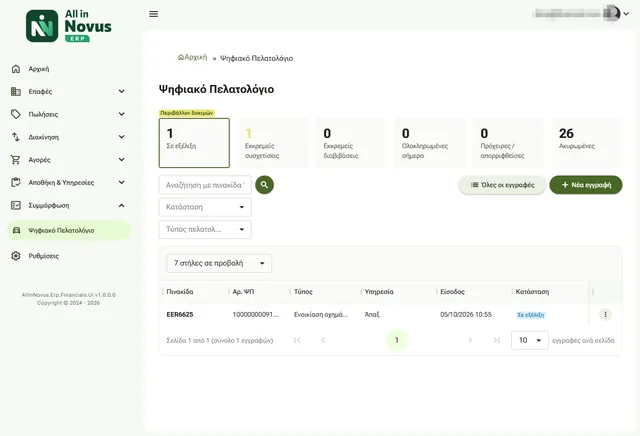Viewport: 640px width, 436px height.
Task: Open Συμμόρφωση menu item
Action: (49, 205)
